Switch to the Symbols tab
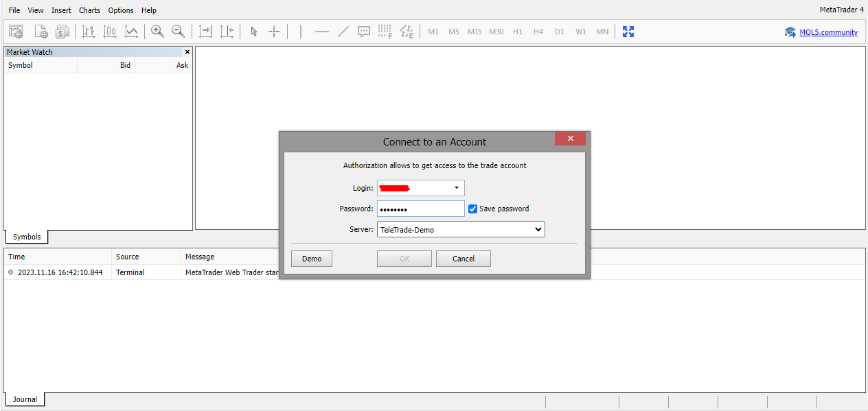 27,237
